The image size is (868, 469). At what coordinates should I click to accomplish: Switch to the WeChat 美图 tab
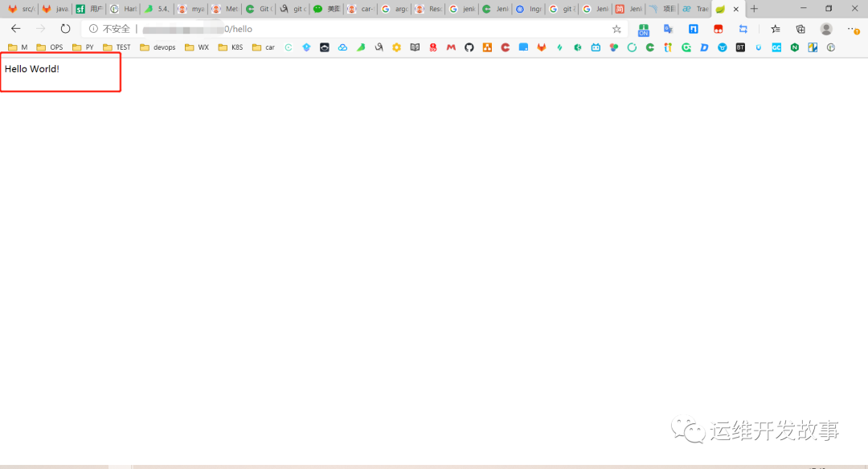pos(326,9)
